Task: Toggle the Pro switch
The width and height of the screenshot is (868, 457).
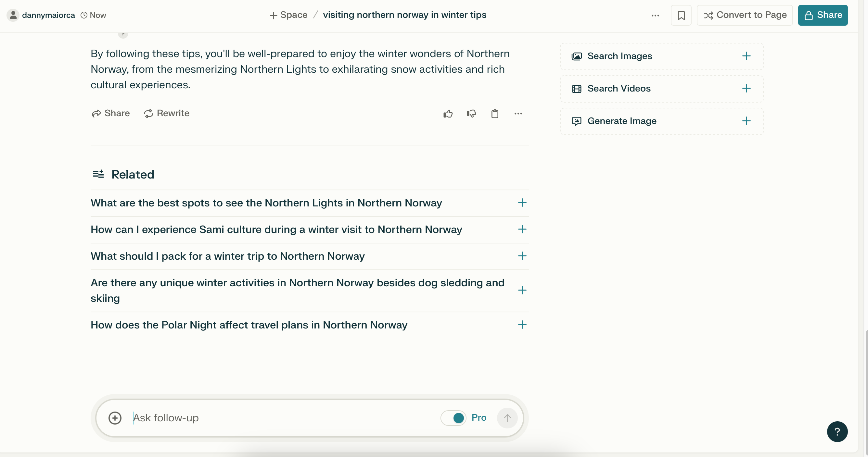Action: pyautogui.click(x=453, y=418)
